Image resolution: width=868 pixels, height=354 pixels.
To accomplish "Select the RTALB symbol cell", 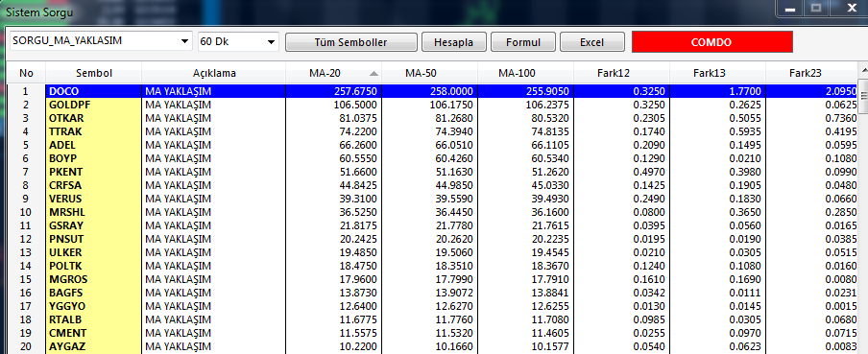I will [93, 319].
